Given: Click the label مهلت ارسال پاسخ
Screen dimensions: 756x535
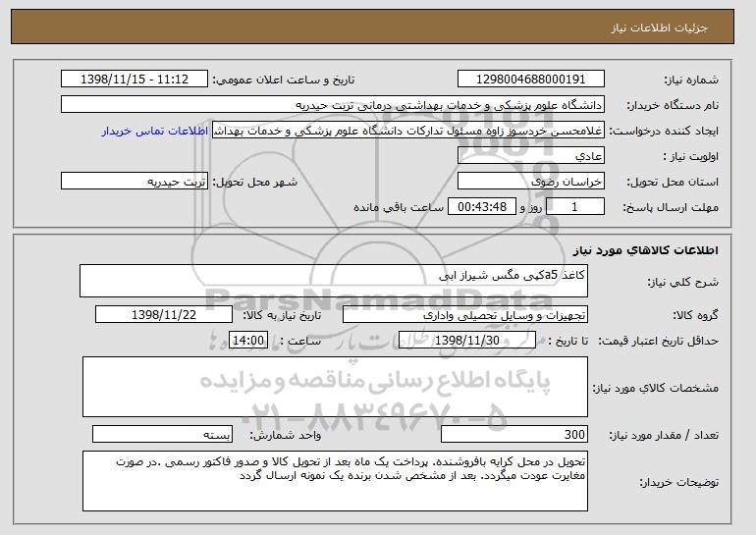Looking at the screenshot, I should (x=671, y=208).
